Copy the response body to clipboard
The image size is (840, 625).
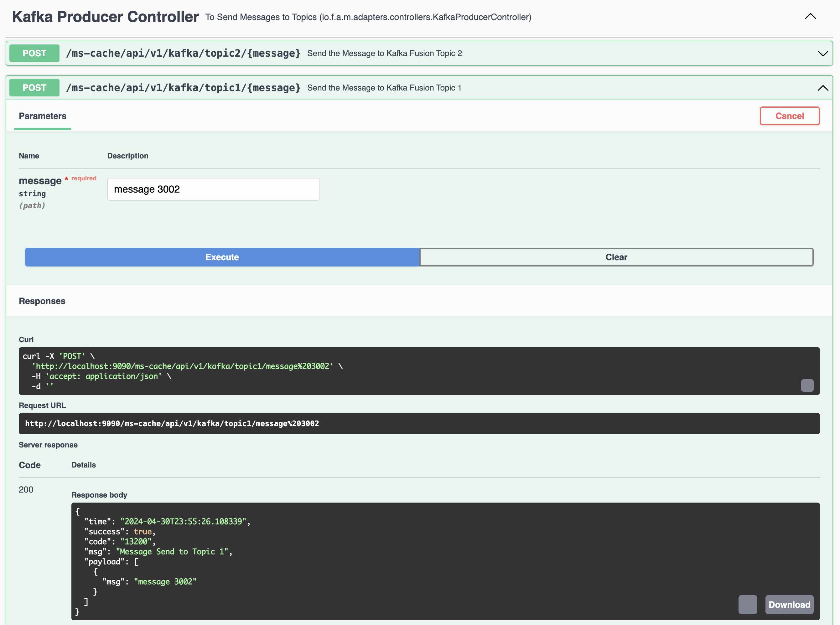[x=747, y=604]
